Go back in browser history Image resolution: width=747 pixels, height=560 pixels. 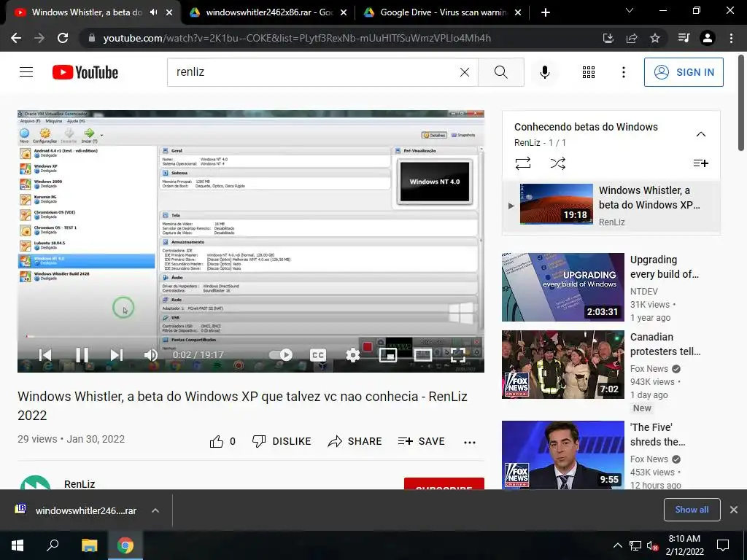click(16, 38)
